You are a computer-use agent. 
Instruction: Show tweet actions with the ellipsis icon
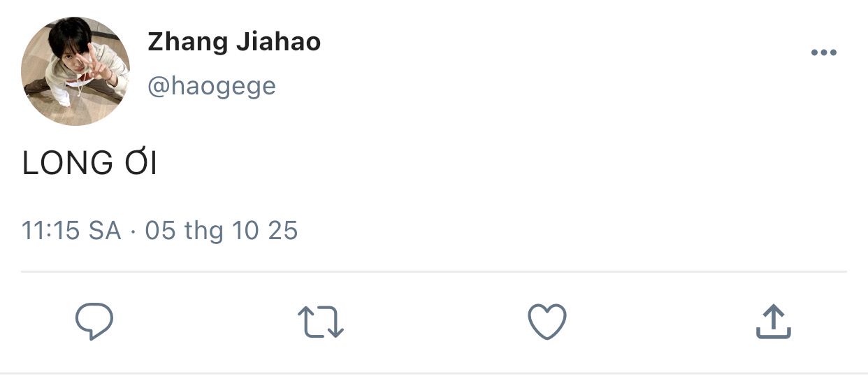[823, 53]
